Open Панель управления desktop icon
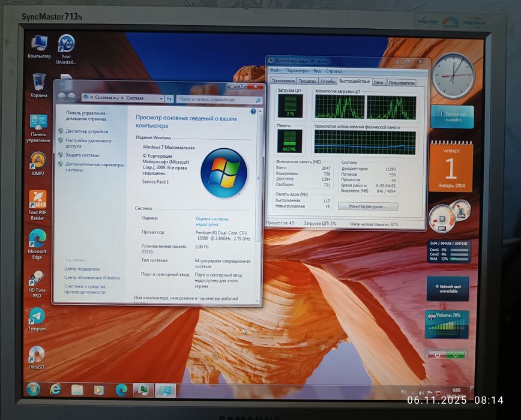Screen dimensions: 521x420 coord(38,128)
